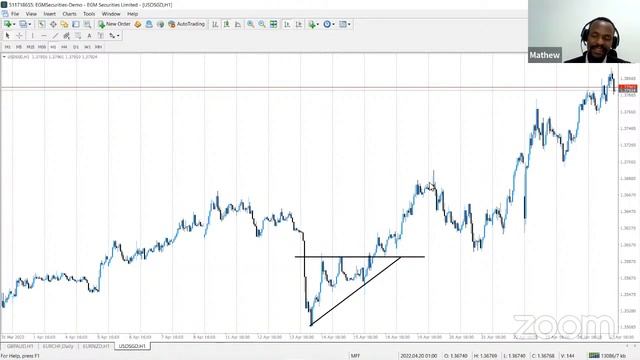Switch to M1 timeframe
640x360 pixels.
tap(8, 47)
